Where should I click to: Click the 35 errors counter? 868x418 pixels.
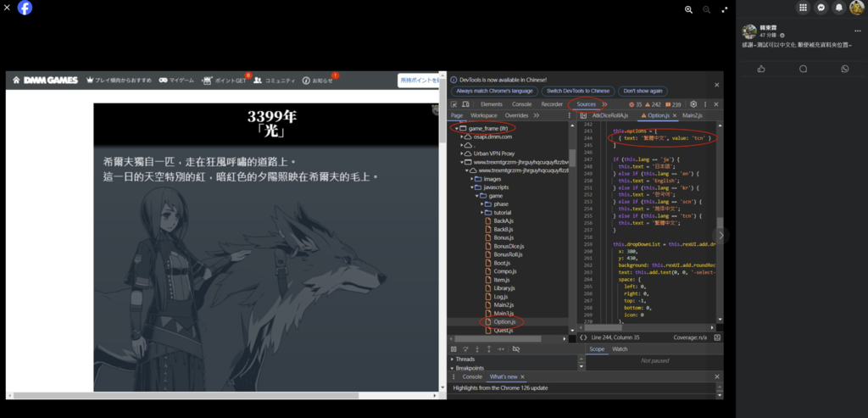(x=636, y=104)
